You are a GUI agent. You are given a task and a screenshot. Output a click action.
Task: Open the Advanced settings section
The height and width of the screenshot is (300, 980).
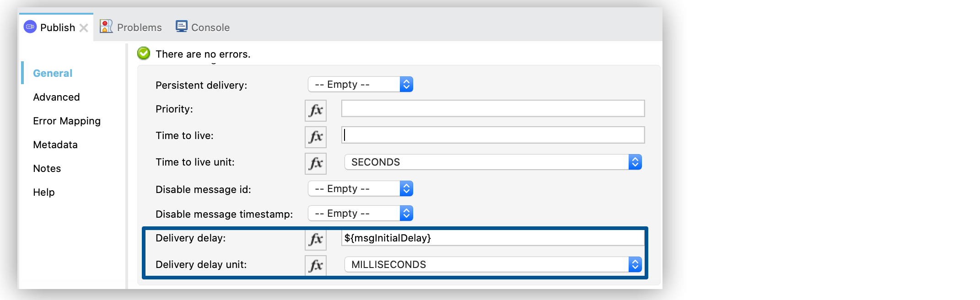click(x=56, y=97)
